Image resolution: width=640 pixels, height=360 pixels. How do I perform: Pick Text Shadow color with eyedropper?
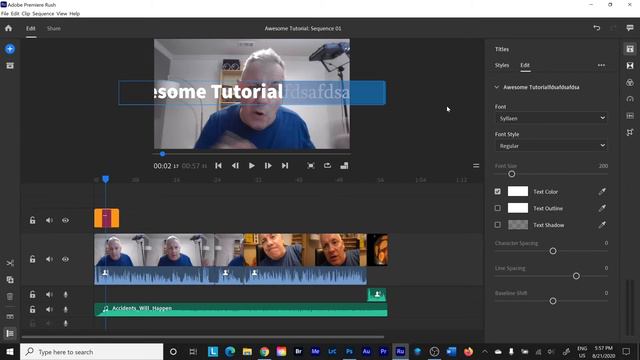(x=602, y=225)
